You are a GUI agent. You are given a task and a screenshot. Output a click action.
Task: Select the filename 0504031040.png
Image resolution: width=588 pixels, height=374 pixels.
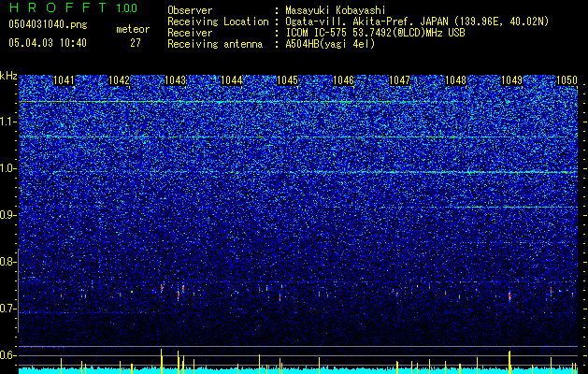tap(48, 25)
